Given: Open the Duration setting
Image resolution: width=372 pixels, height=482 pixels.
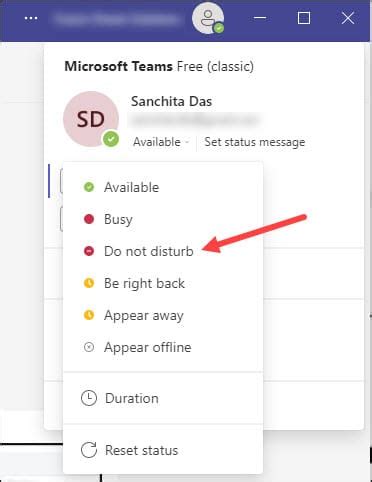Looking at the screenshot, I should (x=163, y=398).
